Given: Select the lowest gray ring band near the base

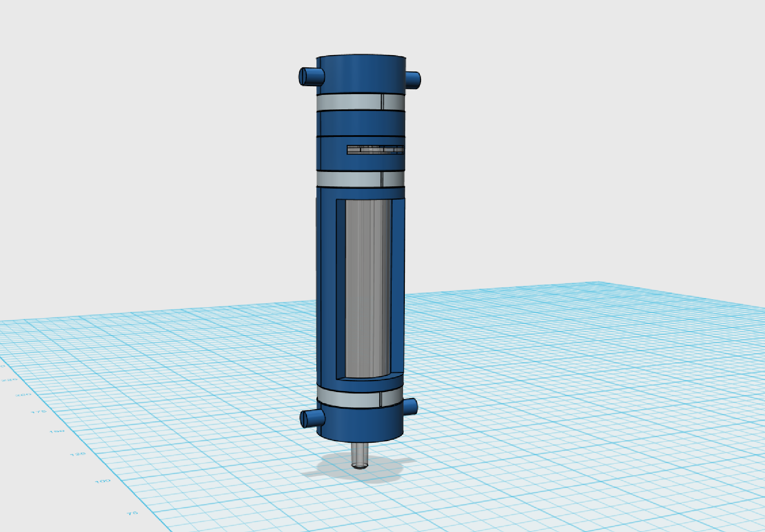Looking at the screenshot, I should click(x=359, y=398).
